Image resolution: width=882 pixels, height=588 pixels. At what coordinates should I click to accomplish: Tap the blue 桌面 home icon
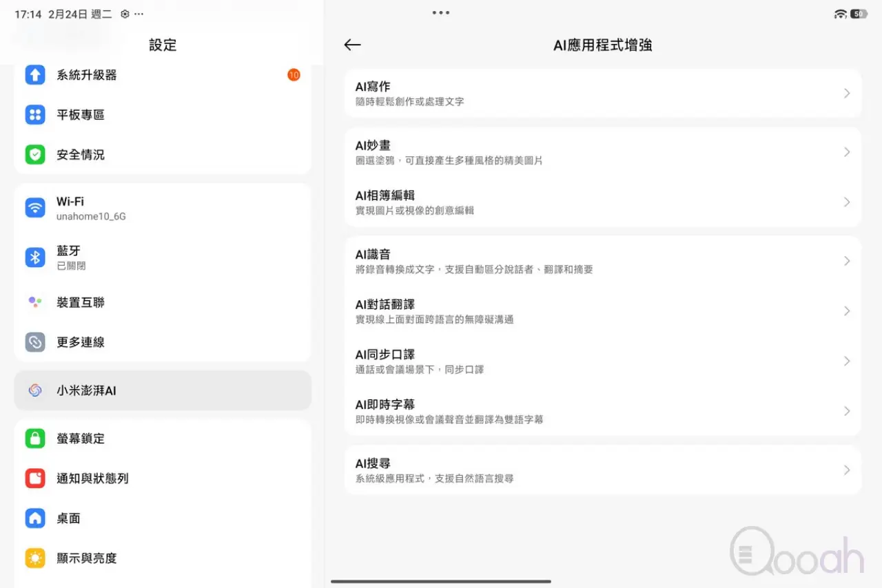click(x=35, y=518)
